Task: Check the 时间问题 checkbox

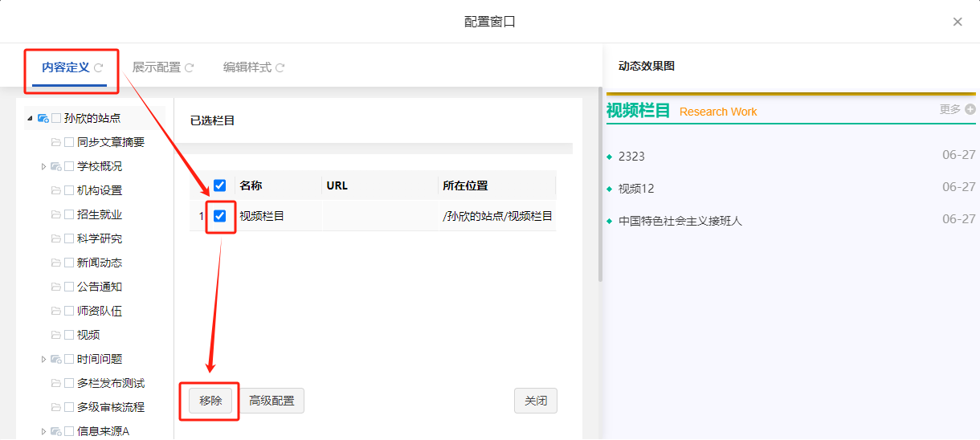Action: [x=69, y=359]
